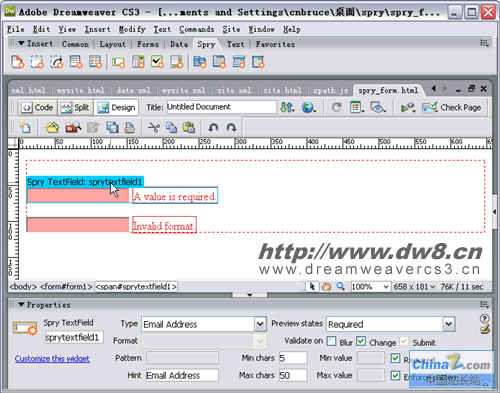Screen dimensions: 500x393
Task: Click the Design view button
Action: (116, 107)
